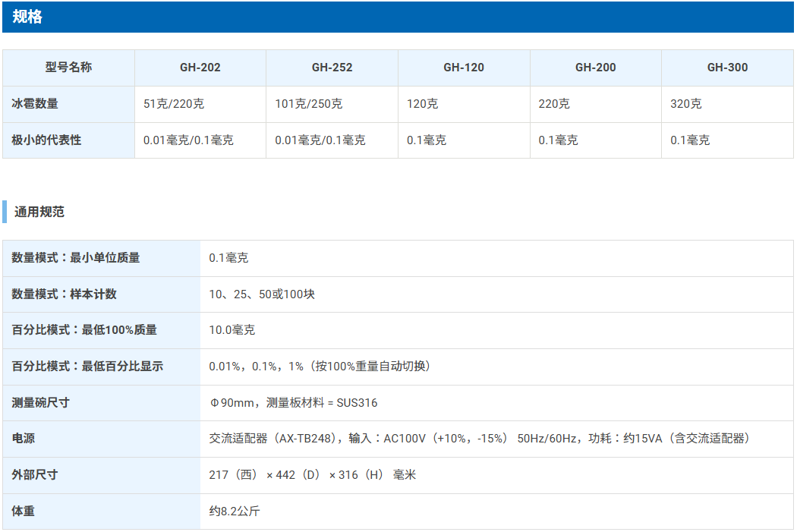797x532 pixels.
Task: Click the 规格 section header title
Action: [27, 17]
